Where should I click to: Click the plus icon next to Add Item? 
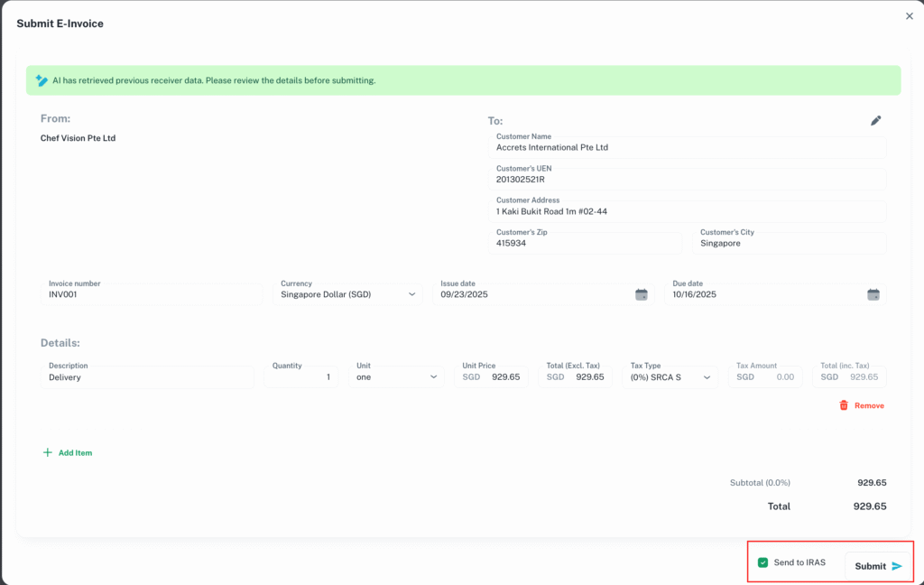(x=45, y=452)
